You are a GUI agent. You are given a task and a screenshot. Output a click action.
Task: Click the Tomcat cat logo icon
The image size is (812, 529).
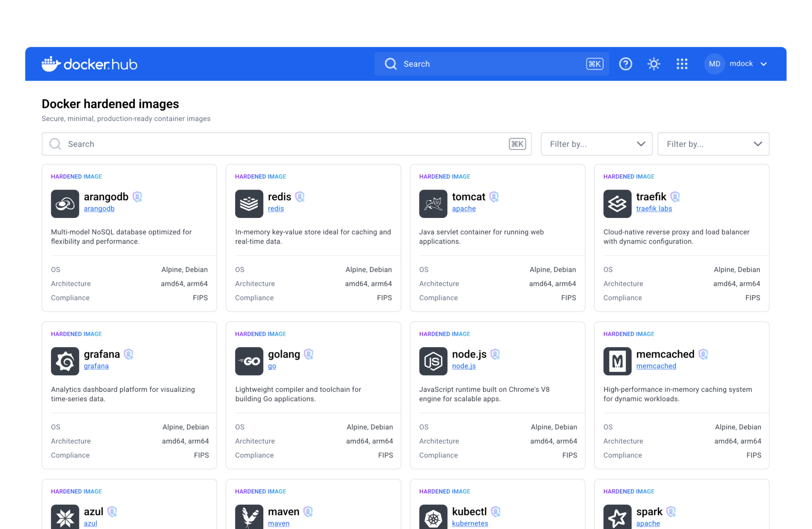click(433, 204)
